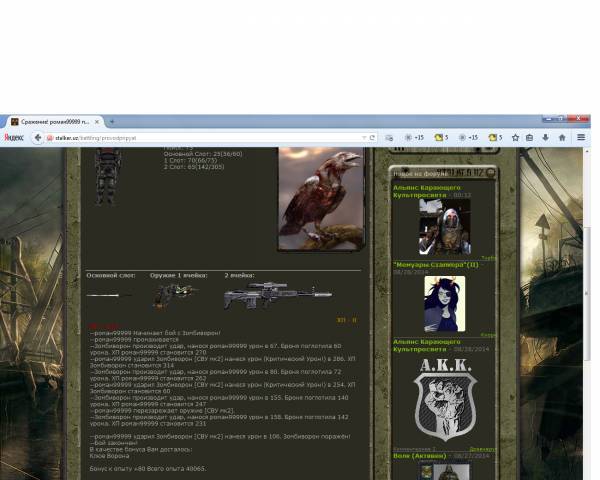Image resolution: width=600 pixels, height=480 pixels.
Task: Select the slot 1 pistol weapon
Action: pos(175,295)
